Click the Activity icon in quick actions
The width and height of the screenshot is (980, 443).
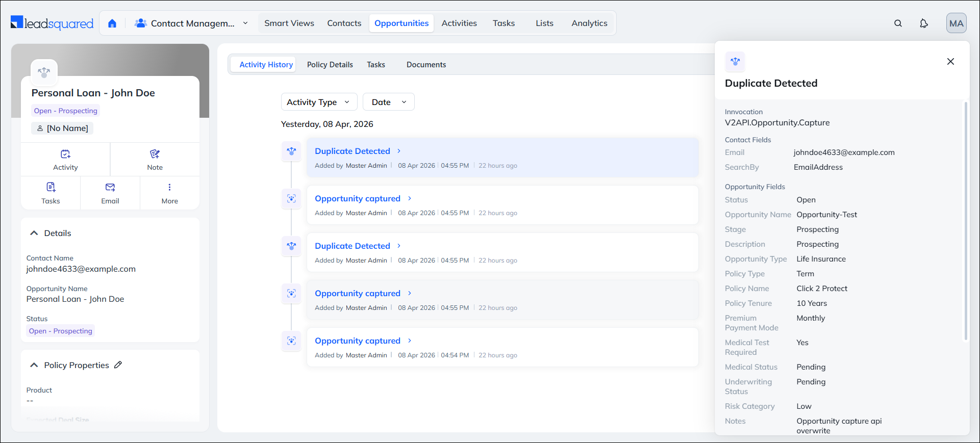(x=65, y=154)
